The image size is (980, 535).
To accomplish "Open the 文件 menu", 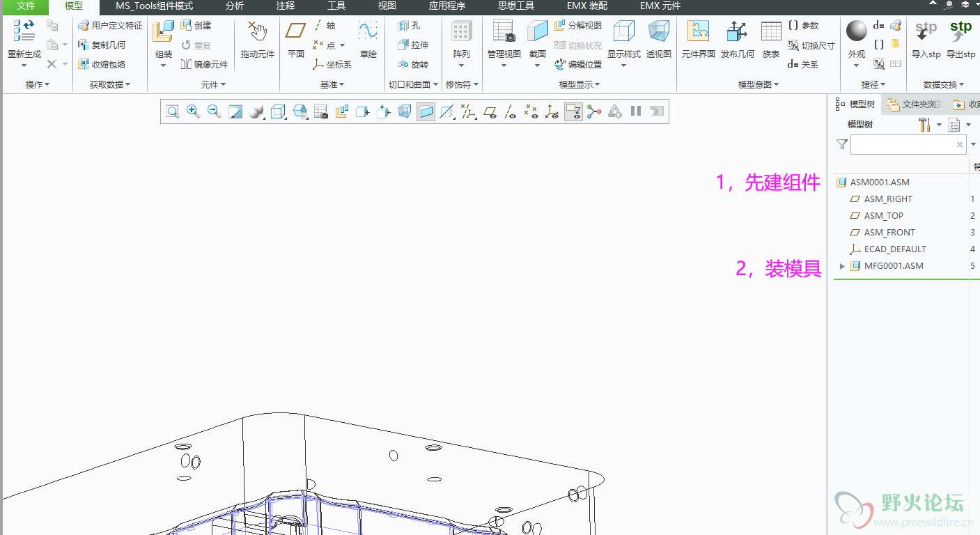I will coord(24,6).
